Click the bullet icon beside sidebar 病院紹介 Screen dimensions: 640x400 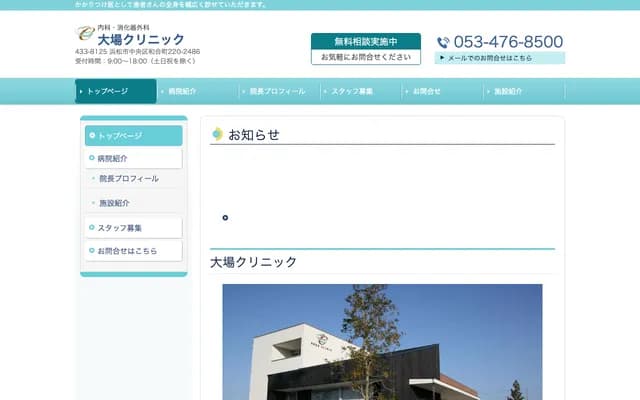92,158
